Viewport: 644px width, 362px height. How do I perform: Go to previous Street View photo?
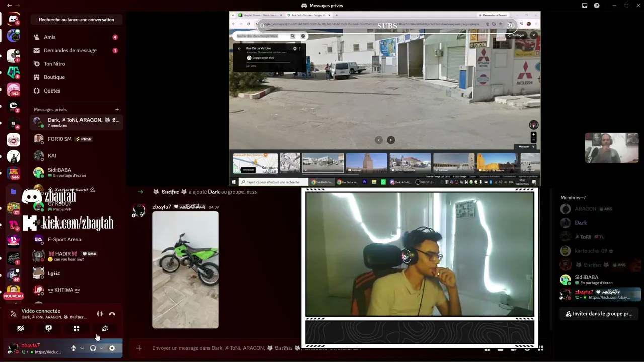click(379, 140)
